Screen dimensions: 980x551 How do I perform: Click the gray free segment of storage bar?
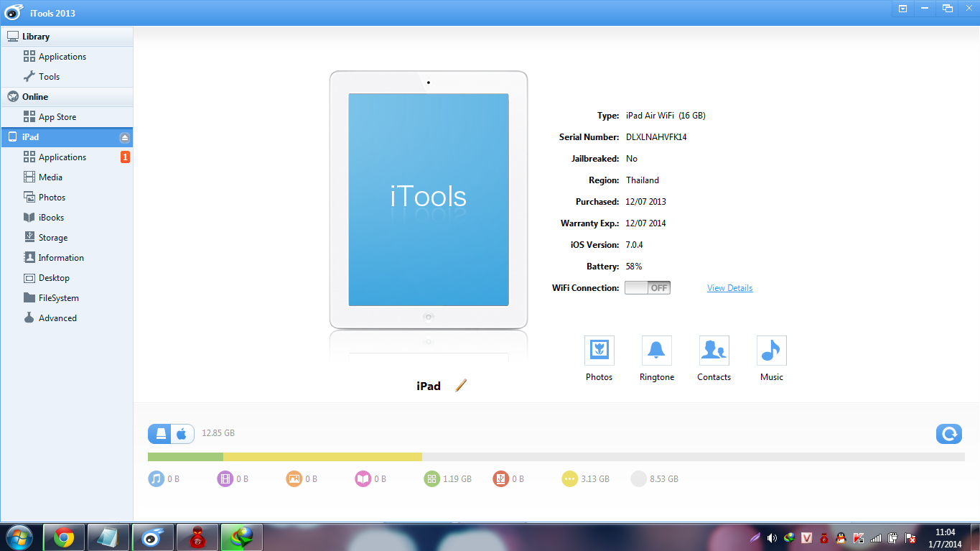(x=694, y=457)
